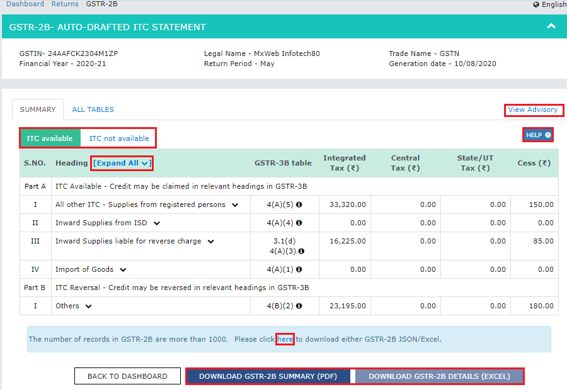The width and height of the screenshot is (567, 392).
Task: Switch to the ITC not available view
Action: tap(118, 137)
